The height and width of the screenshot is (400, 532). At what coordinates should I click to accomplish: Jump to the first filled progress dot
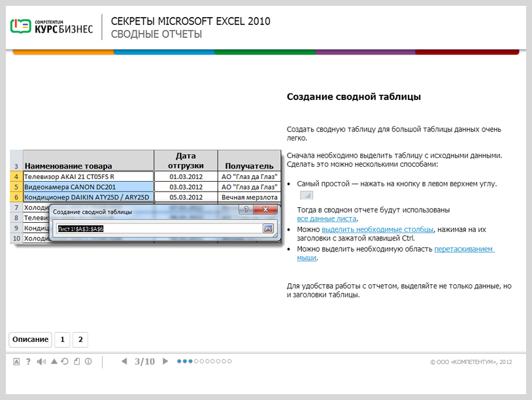click(x=179, y=361)
